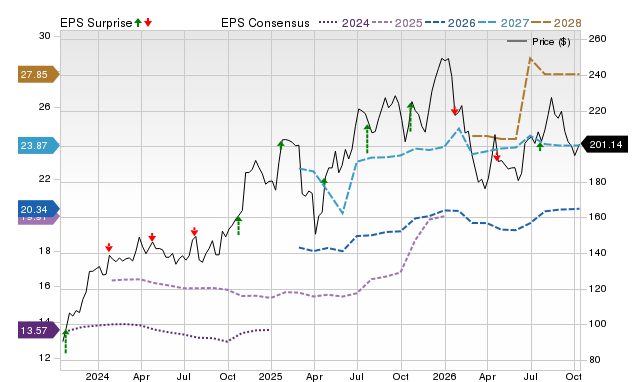640x382 pixels.
Task: Click the 2024 label on the time axis
Action: tap(98, 376)
